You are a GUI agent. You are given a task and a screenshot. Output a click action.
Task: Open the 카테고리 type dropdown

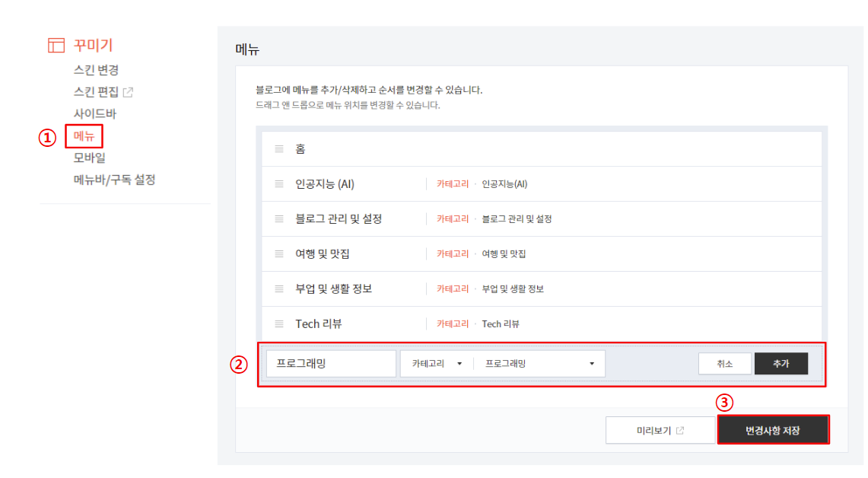(x=435, y=363)
